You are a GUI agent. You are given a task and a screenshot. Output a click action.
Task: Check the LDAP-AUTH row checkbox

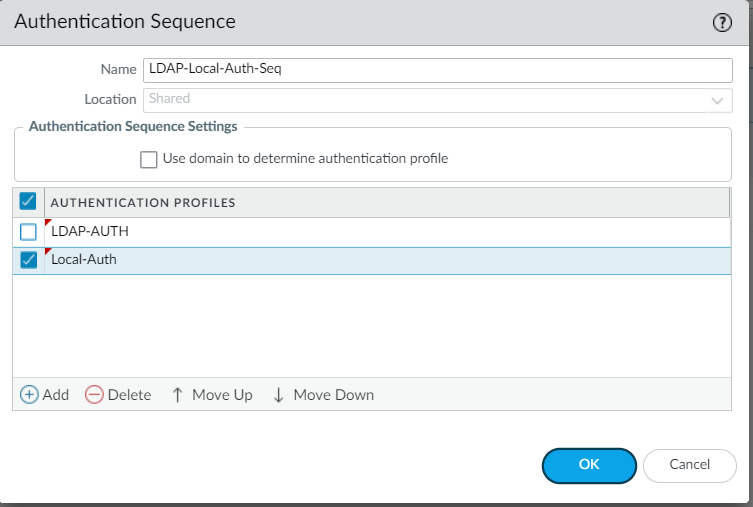[28, 232]
